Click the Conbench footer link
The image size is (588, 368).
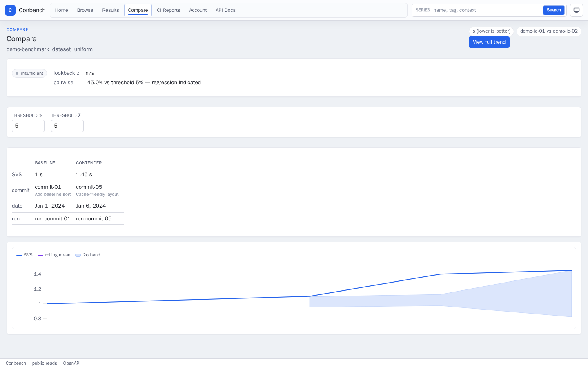16,364
